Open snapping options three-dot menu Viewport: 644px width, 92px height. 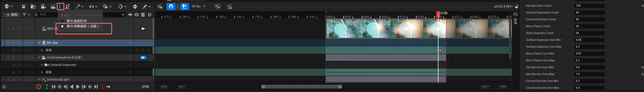coord(178,6)
